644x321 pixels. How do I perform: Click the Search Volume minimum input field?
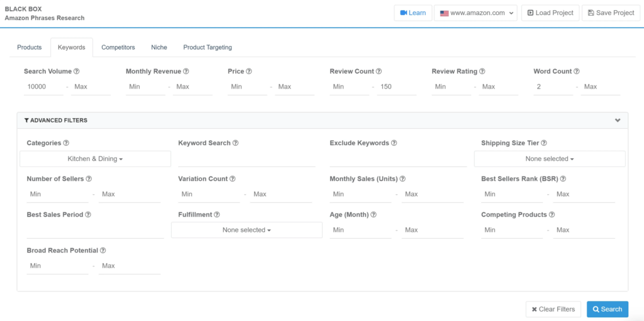click(x=43, y=87)
